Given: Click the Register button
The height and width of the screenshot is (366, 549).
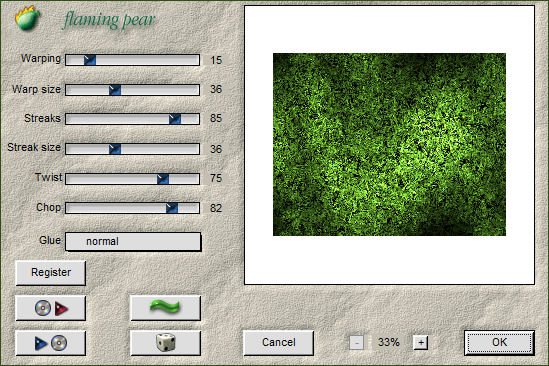Looking at the screenshot, I should pyautogui.click(x=50, y=272).
